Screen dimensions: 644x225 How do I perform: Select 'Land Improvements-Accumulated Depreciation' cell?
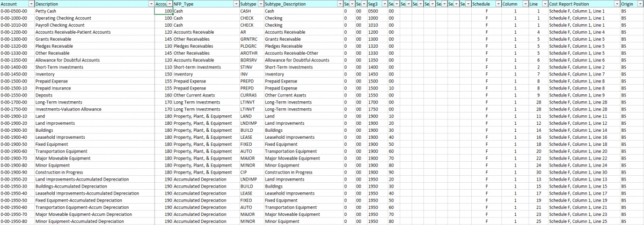(94, 179)
